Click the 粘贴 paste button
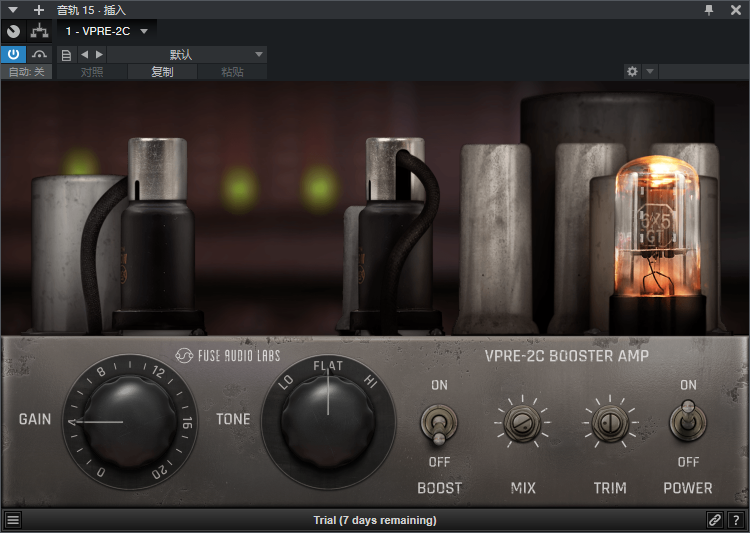 [x=232, y=72]
